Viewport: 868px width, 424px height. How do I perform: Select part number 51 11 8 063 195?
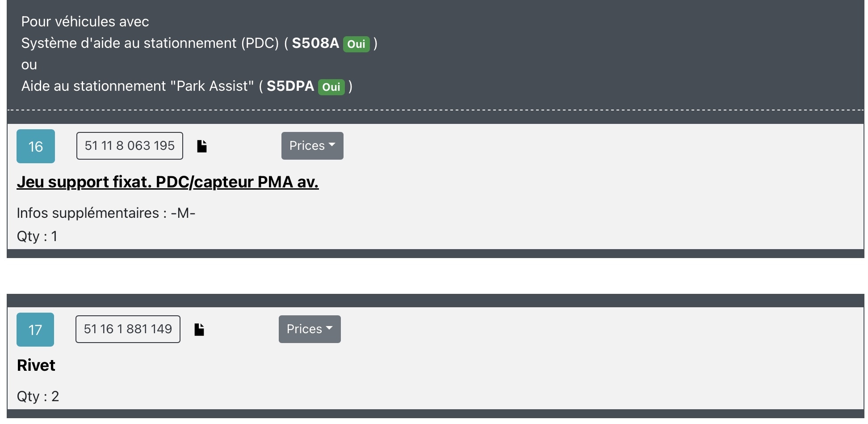(130, 146)
